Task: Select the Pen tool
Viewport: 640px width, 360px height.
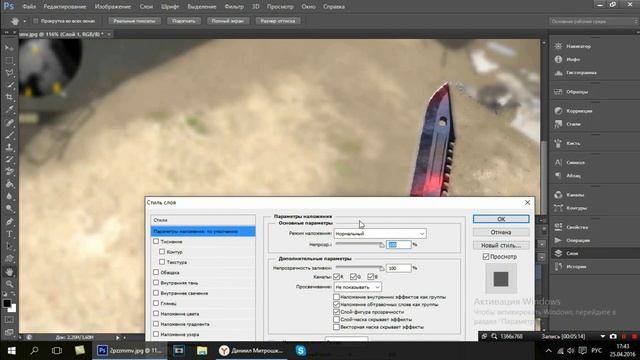Action: 9,222
